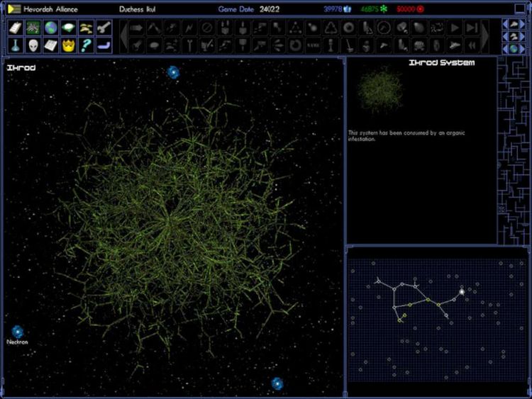Click the white paper log icon
Screen dimensions: 532x399
point(51,45)
